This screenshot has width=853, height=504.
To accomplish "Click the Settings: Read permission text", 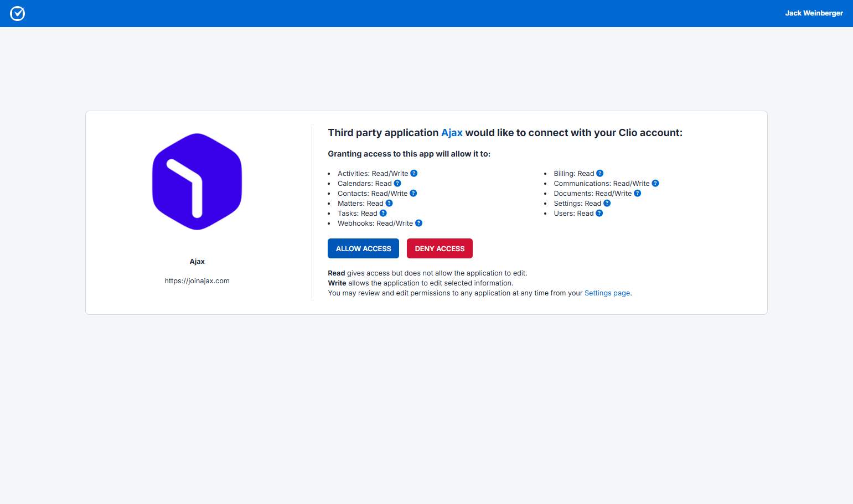I will tap(577, 204).
